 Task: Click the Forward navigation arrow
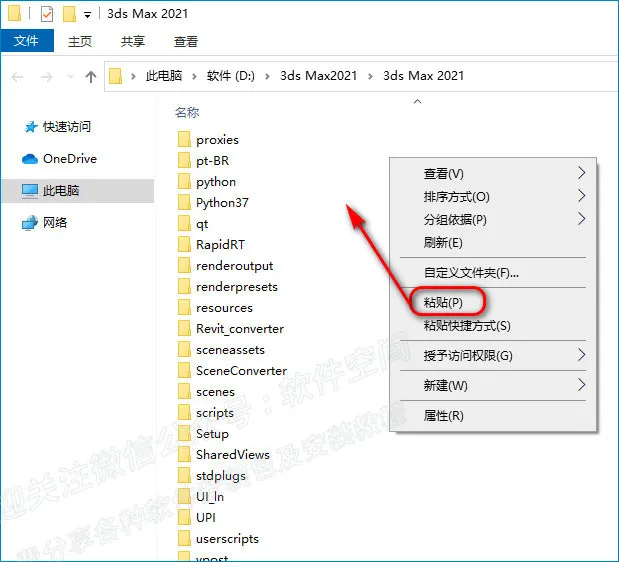47,77
